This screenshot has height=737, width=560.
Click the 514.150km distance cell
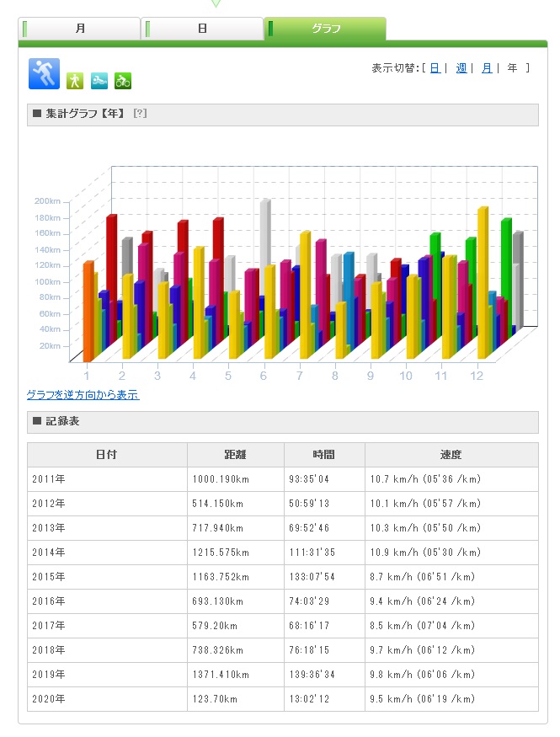[x=236, y=504]
